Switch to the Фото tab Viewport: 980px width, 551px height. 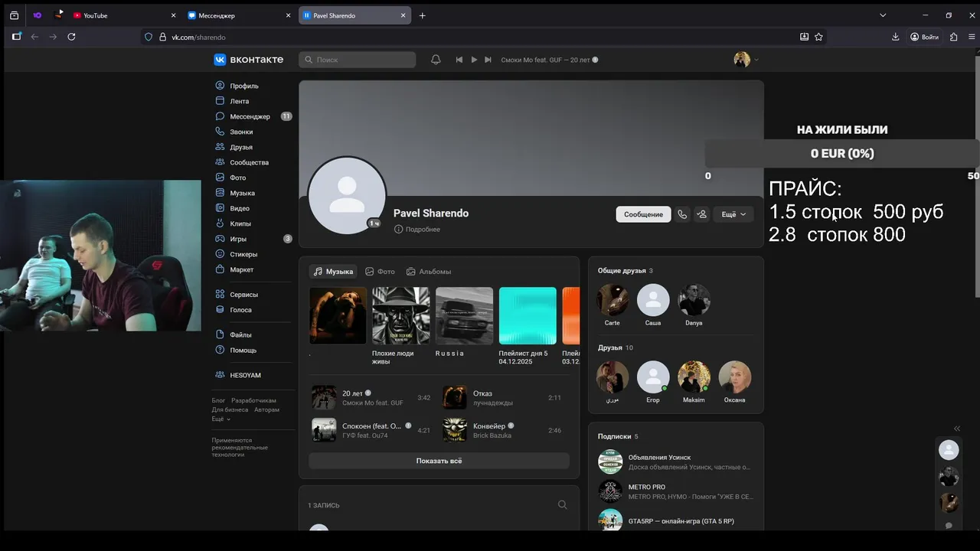(381, 272)
